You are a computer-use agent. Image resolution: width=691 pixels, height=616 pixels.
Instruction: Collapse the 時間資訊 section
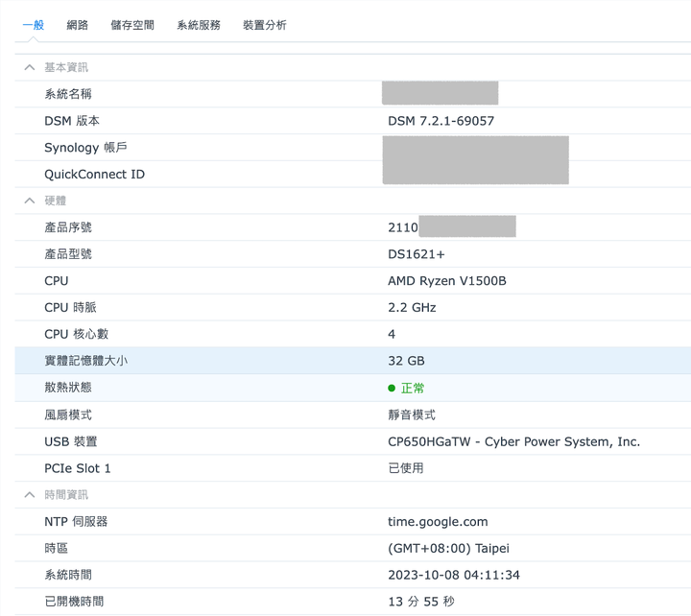tap(30, 495)
